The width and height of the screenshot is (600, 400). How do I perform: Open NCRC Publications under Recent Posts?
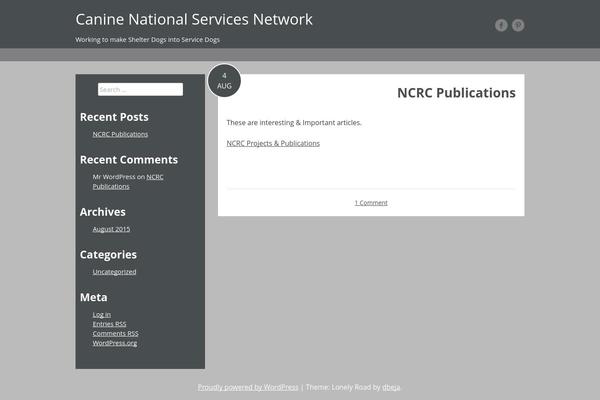click(x=120, y=134)
